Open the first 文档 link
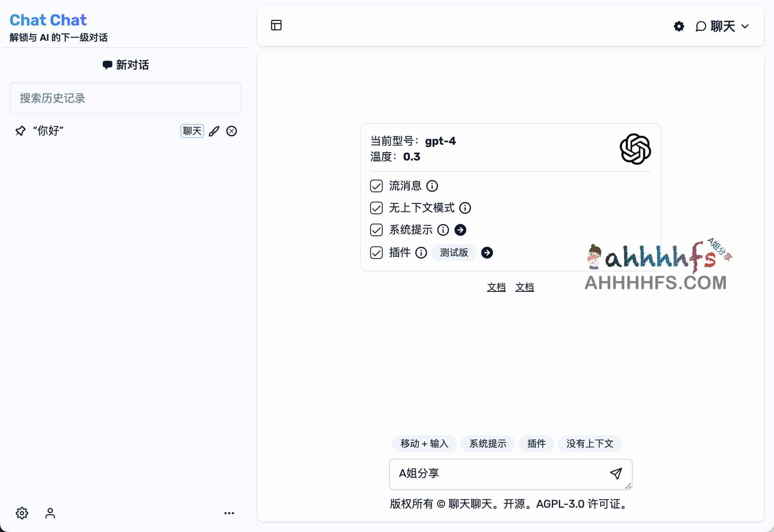The height and width of the screenshot is (532, 774). point(496,287)
